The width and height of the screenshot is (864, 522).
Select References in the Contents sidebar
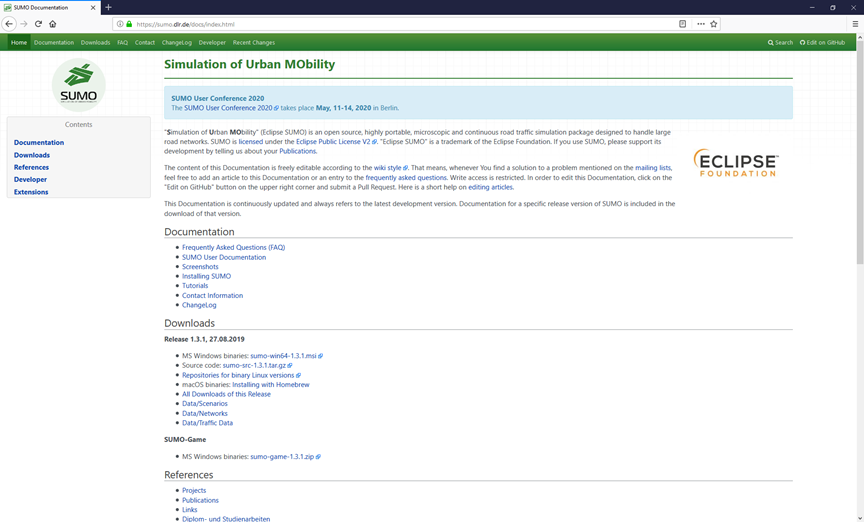[x=31, y=167]
